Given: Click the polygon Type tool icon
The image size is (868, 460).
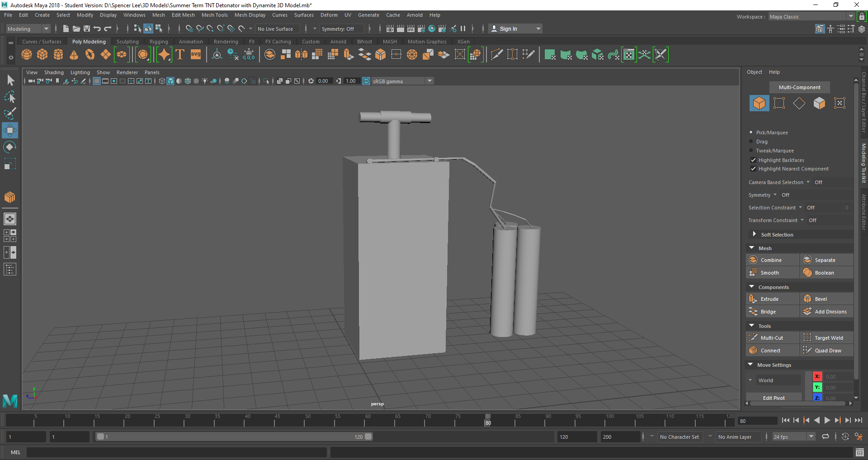Looking at the screenshot, I should click(180, 55).
